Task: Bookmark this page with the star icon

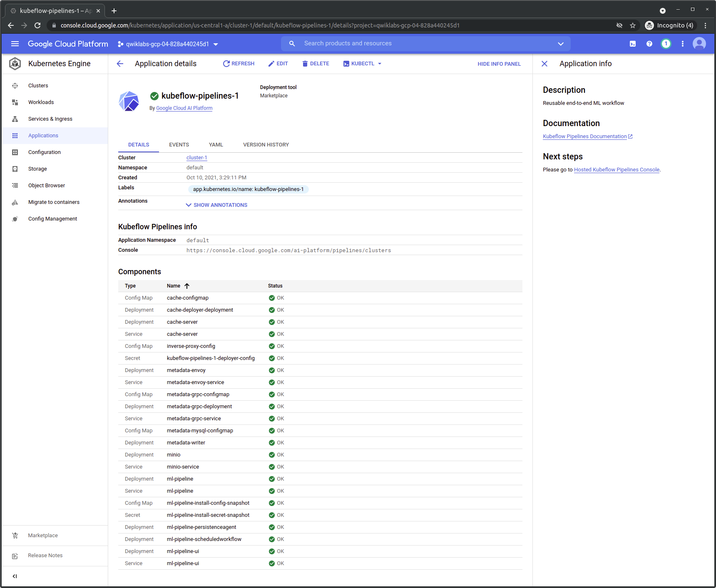Action: (633, 25)
